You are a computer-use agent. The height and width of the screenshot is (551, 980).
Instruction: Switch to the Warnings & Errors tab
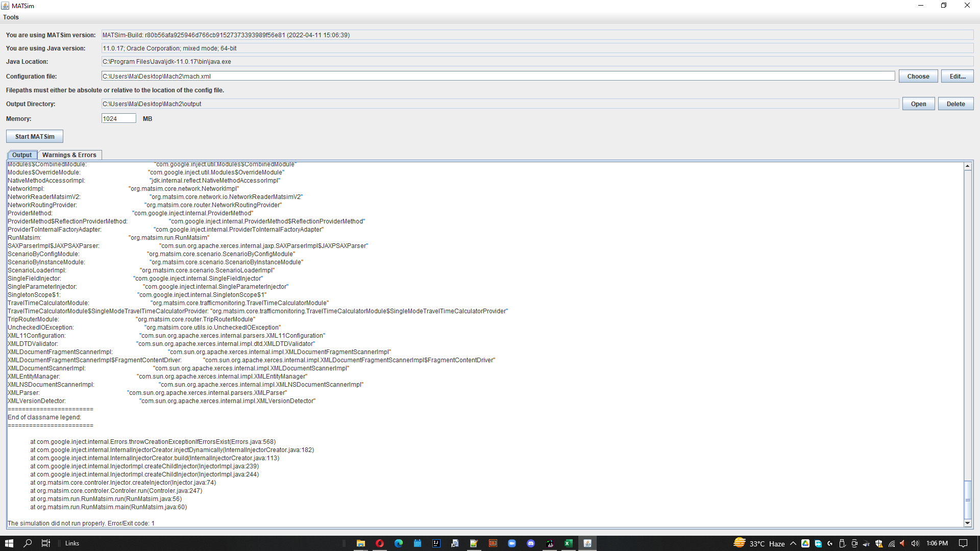pos(70,155)
